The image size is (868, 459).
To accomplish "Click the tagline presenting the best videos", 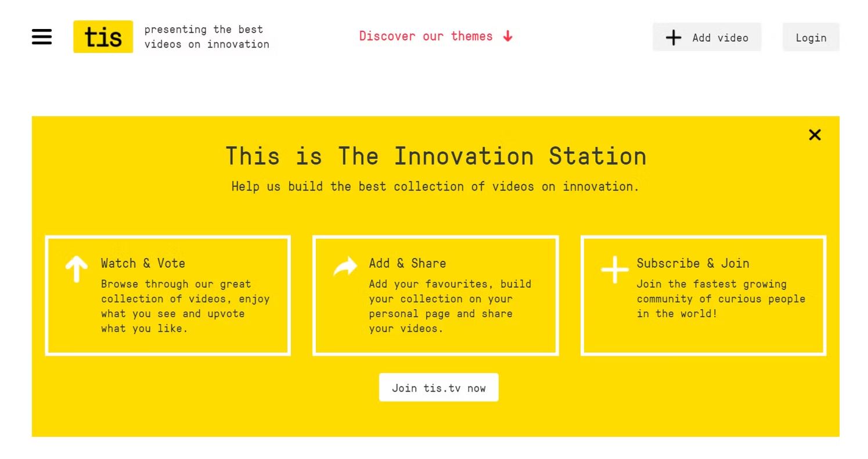I will pyautogui.click(x=207, y=37).
